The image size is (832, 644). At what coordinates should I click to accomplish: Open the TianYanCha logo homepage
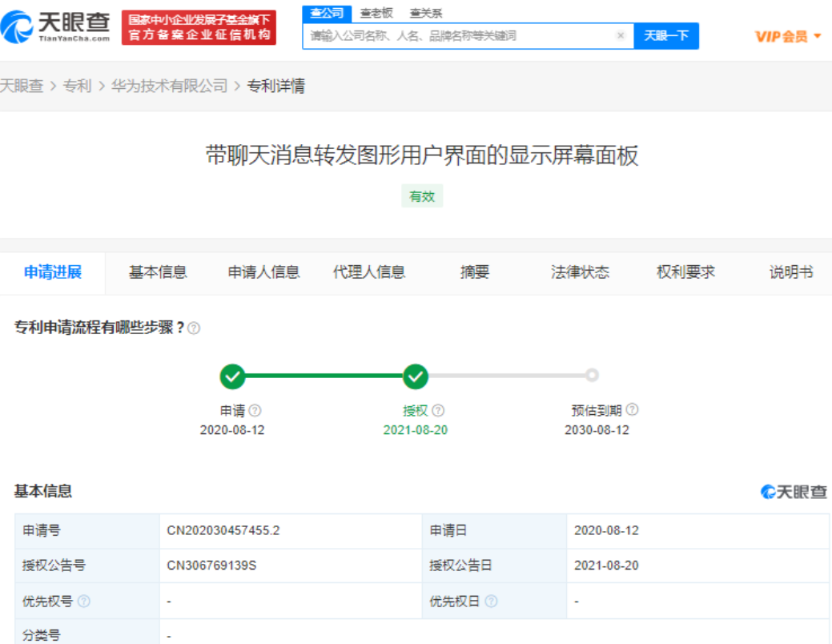[x=55, y=26]
